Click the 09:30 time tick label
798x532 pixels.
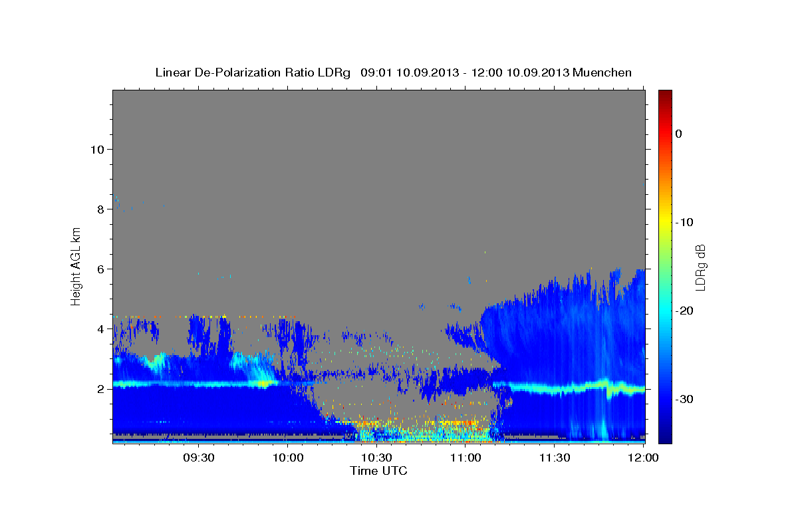(x=199, y=458)
